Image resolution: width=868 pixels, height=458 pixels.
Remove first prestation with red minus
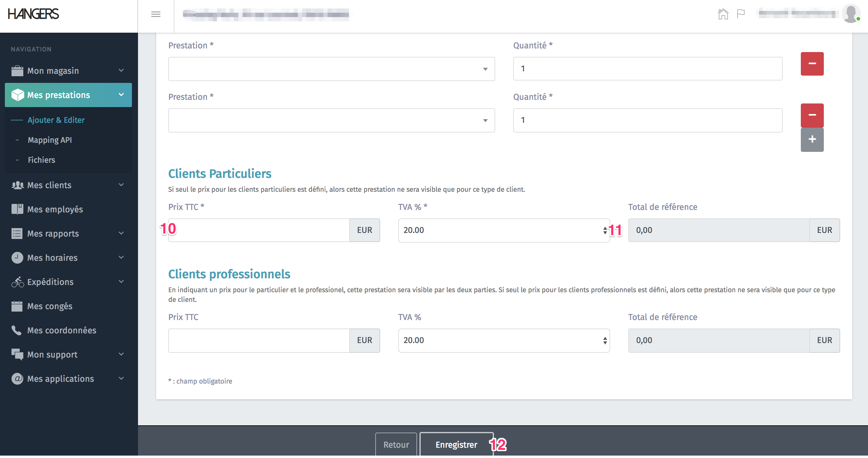812,64
